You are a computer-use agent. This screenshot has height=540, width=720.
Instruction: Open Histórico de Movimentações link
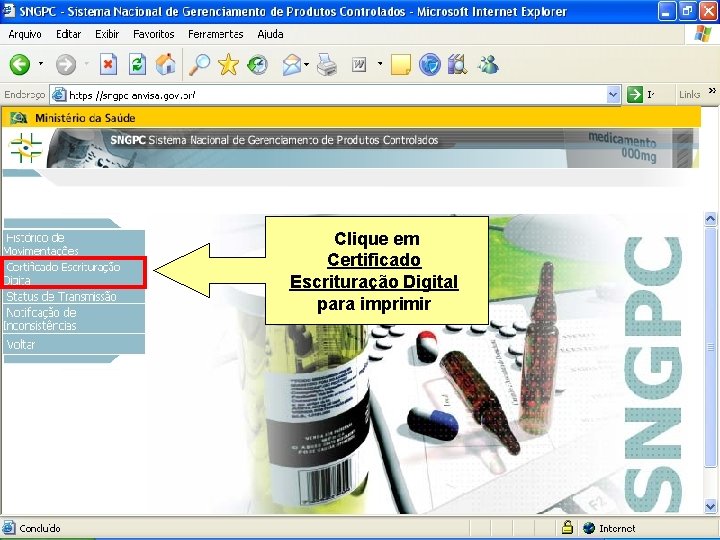click(x=73, y=244)
